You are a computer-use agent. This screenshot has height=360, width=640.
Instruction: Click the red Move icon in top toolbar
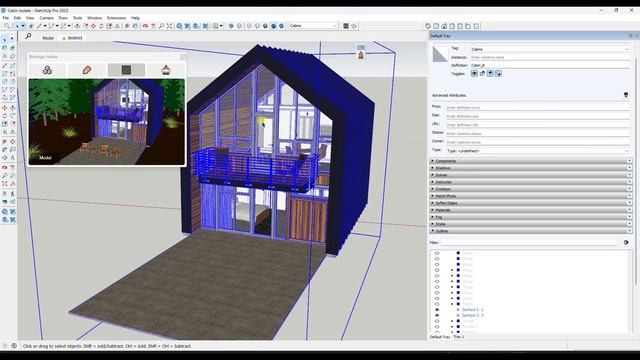(93, 26)
